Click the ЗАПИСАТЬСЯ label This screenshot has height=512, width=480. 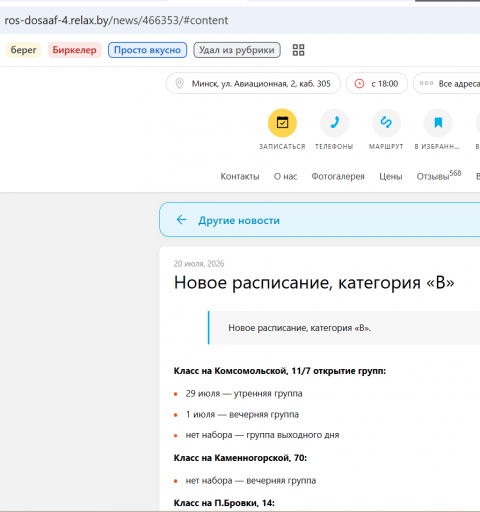point(282,147)
